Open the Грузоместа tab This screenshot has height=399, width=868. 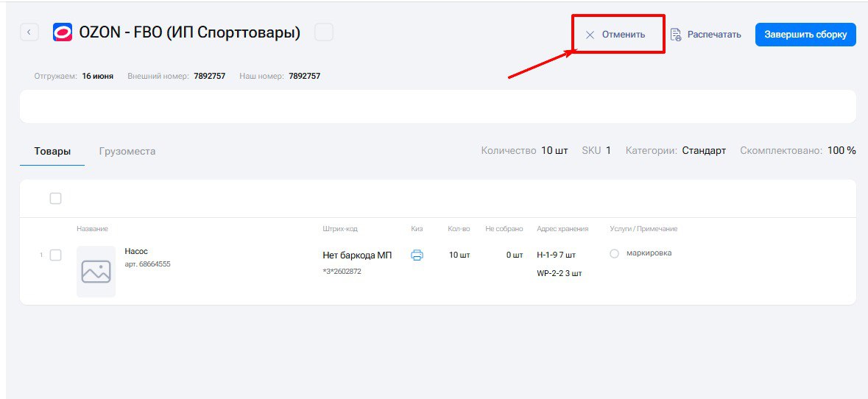click(x=127, y=151)
